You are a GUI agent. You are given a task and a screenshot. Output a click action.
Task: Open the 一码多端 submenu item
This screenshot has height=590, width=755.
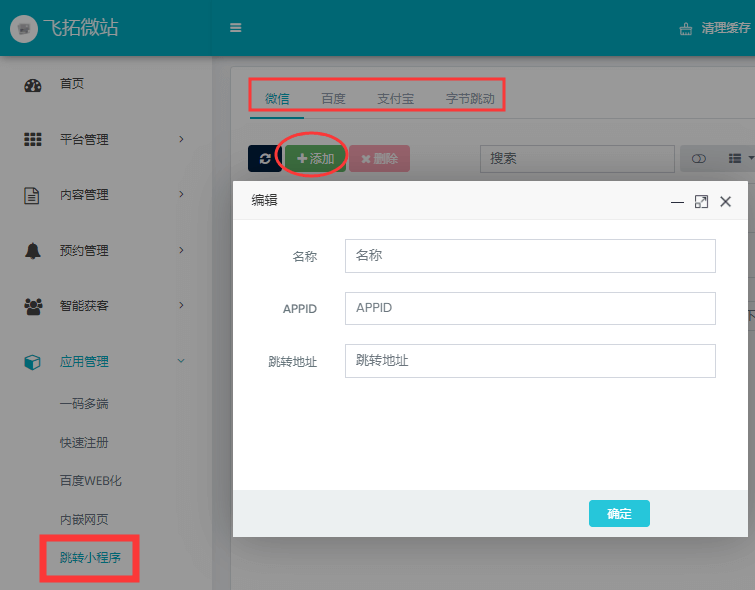[x=84, y=404]
